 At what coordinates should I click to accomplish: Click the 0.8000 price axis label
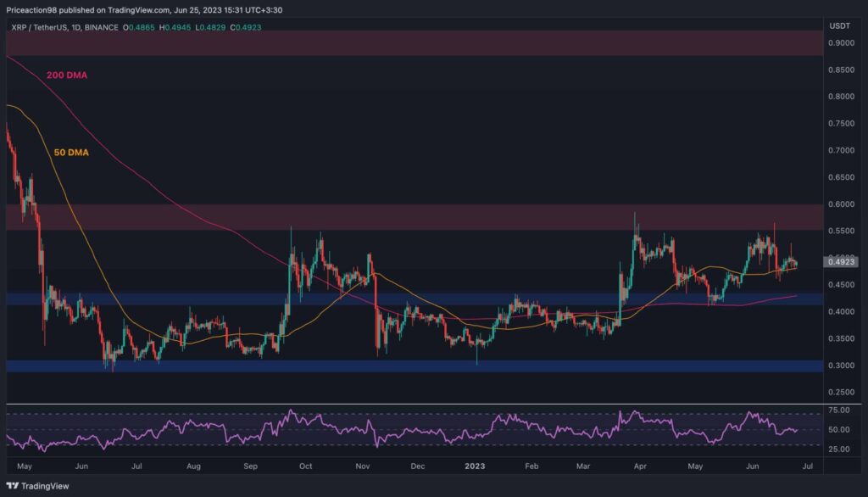click(841, 97)
